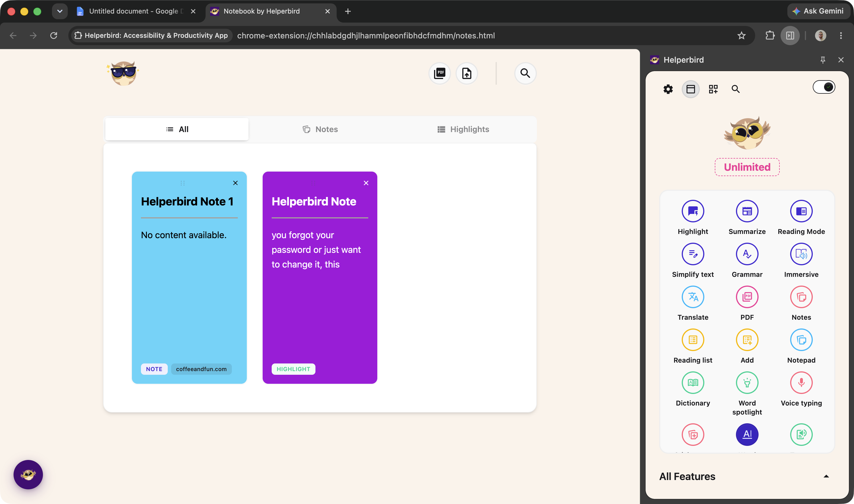Click the 'you forgot your password' highlight text

click(316, 250)
